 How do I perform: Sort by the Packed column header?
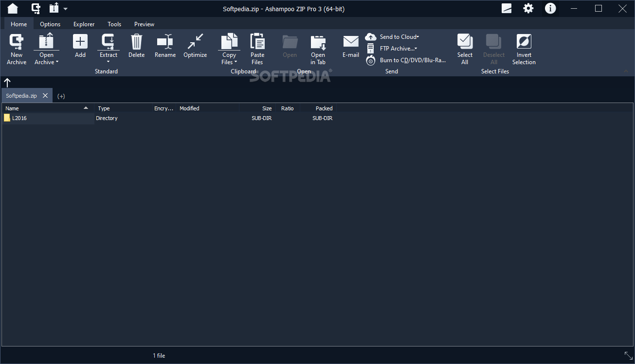click(x=318, y=108)
